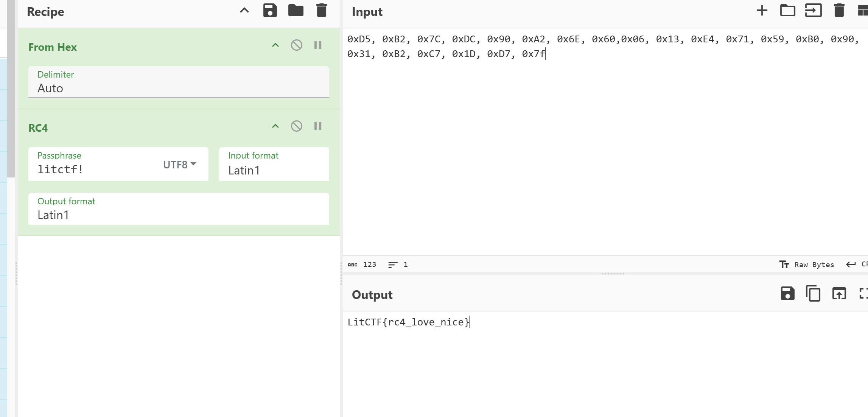Disable the From Hex operation
This screenshot has width=868, height=417.
coord(297,45)
